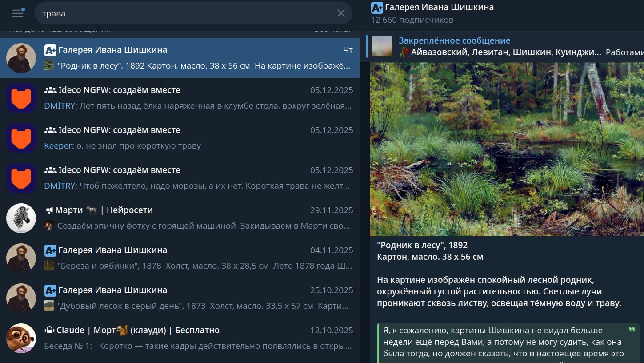
Task: Click the mini thumbnail before "Родник в лесу" preview
Action: [x=49, y=66]
